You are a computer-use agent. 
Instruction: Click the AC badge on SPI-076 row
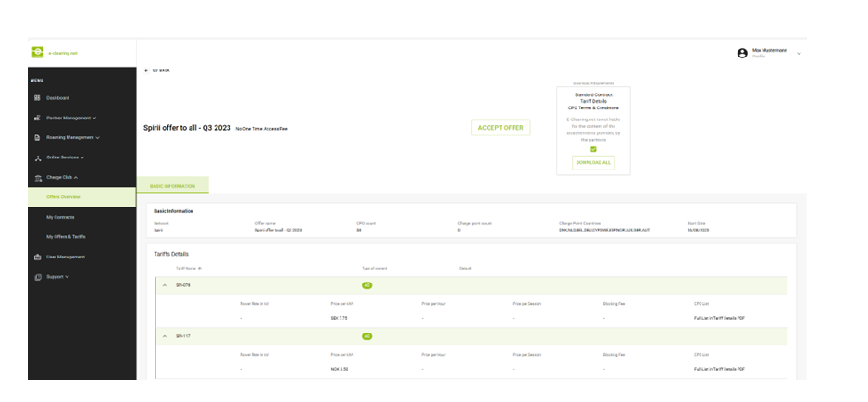click(367, 285)
